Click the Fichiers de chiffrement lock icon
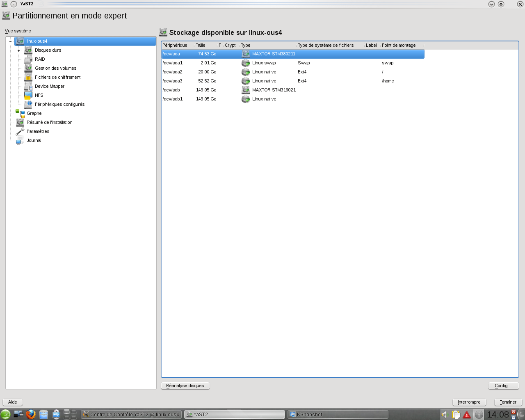Image resolution: width=525 pixels, height=420 pixels. click(x=28, y=77)
